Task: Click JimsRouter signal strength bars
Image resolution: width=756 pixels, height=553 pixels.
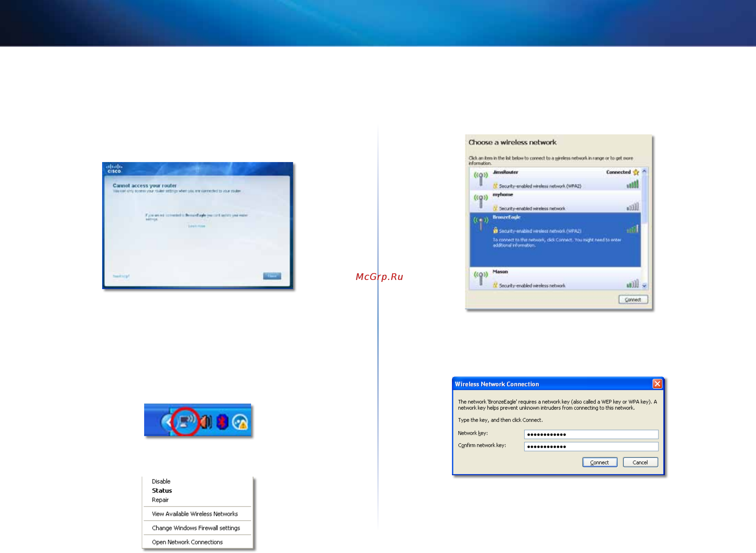Action: pyautogui.click(x=633, y=184)
